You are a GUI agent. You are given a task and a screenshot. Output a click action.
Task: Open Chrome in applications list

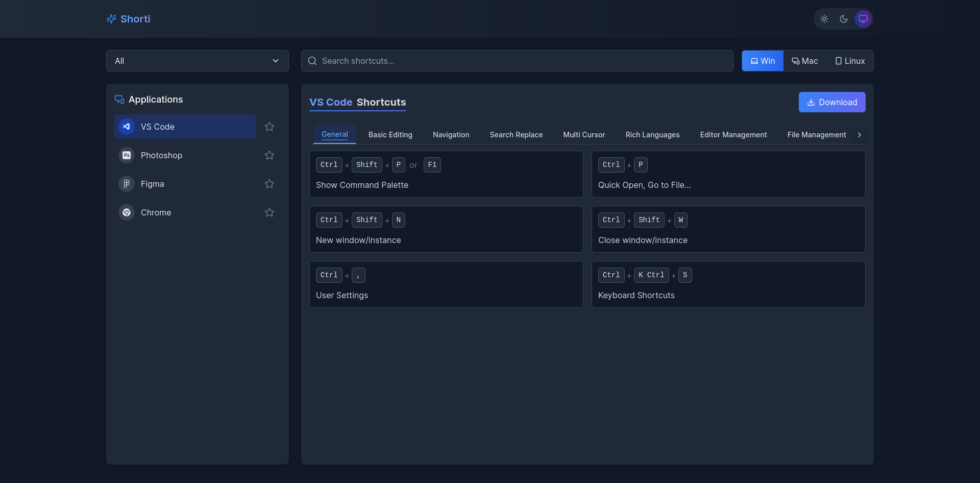pos(185,212)
